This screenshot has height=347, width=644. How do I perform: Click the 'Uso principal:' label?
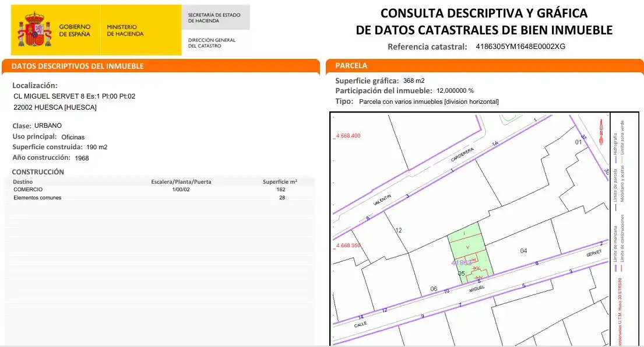pos(34,136)
